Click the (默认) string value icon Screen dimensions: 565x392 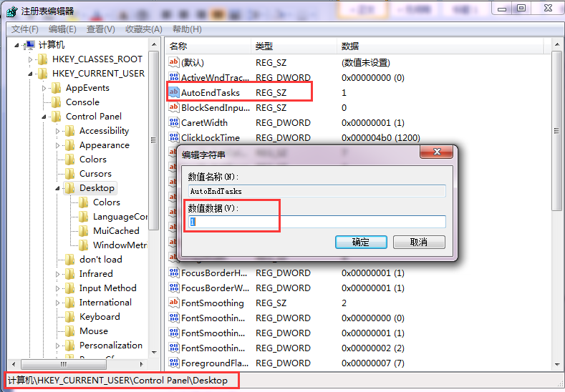(x=174, y=62)
